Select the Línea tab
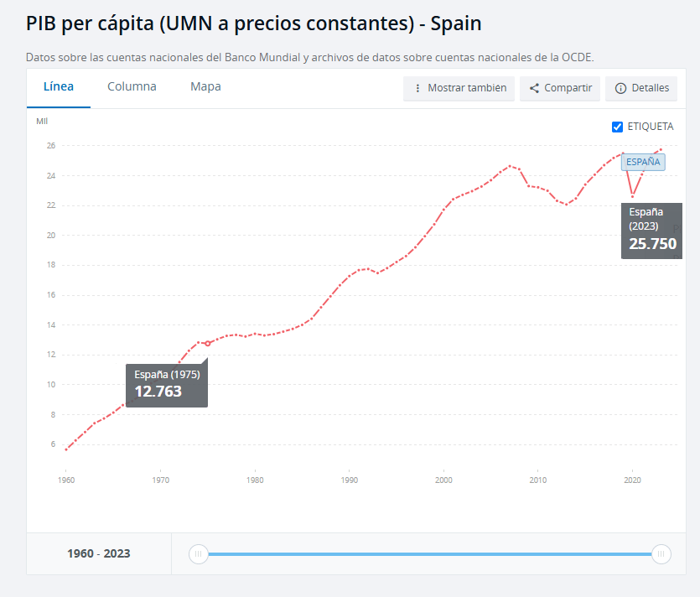 point(58,86)
